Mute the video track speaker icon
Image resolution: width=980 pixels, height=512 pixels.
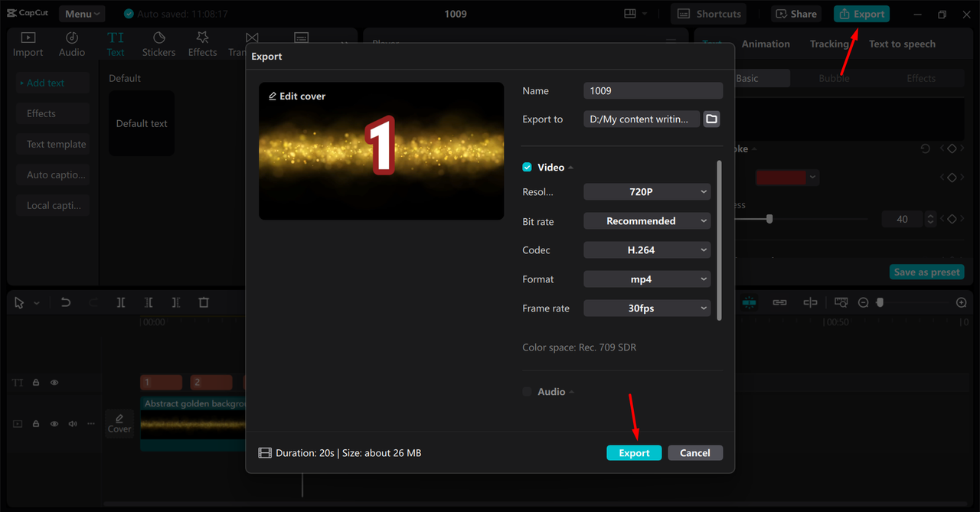[73, 423]
